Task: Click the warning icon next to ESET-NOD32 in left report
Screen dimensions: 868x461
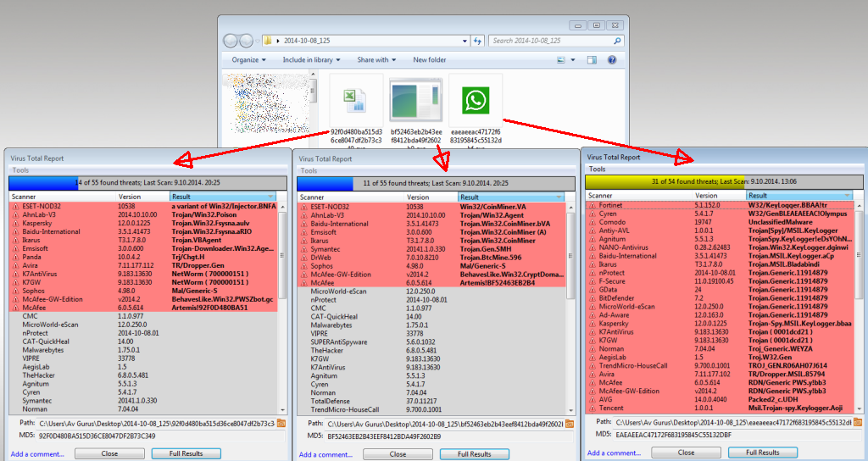Action: pos(16,207)
